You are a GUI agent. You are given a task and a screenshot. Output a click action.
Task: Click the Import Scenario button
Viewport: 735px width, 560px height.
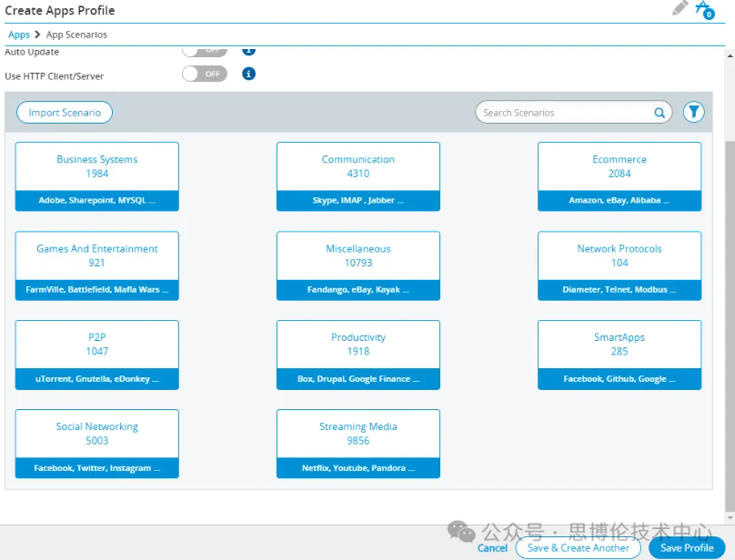pyautogui.click(x=65, y=113)
